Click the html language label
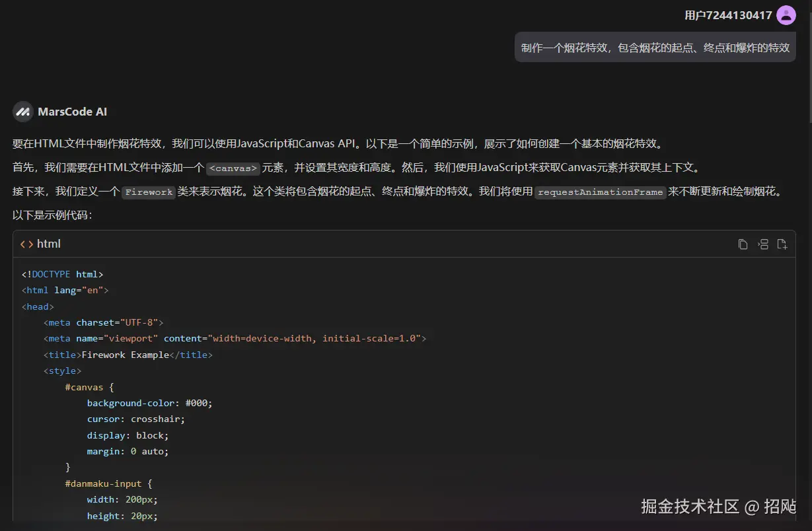The width and height of the screenshot is (812, 531). coord(49,244)
